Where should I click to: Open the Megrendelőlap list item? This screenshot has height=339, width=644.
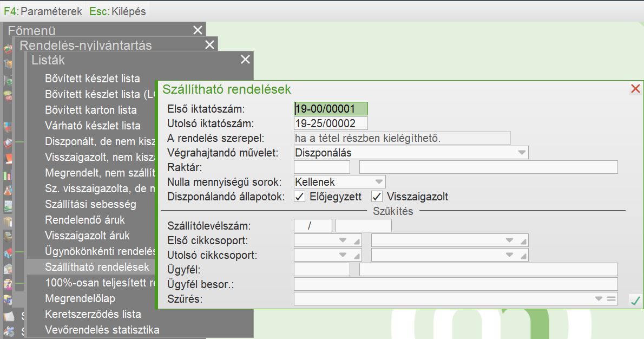click(x=80, y=298)
